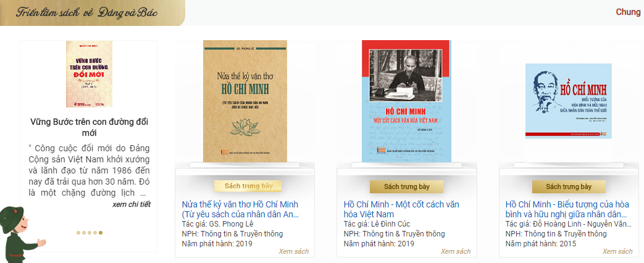The width and height of the screenshot is (644, 263).
Task: Open 'Nửa thế kỷ văn thơ Hồ Chí Minh' cover
Action: (x=245, y=101)
